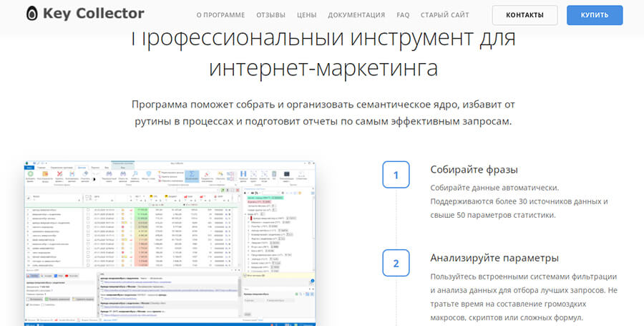
Task: Click the step number 2 box
Action: pyautogui.click(x=396, y=263)
